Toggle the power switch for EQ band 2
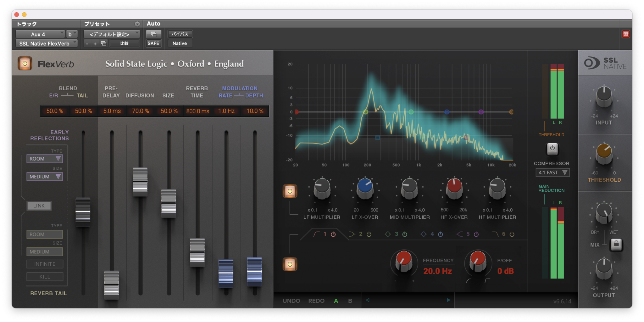 tap(369, 234)
